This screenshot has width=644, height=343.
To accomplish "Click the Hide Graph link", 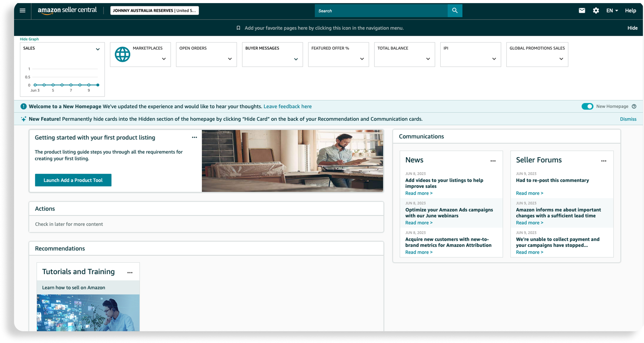I will pyautogui.click(x=29, y=39).
